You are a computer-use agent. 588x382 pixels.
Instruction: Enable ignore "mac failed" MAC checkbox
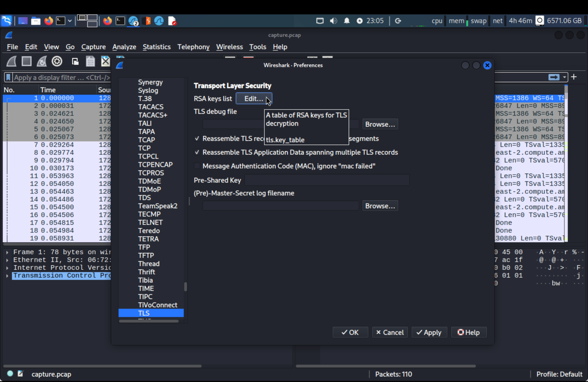(x=197, y=166)
